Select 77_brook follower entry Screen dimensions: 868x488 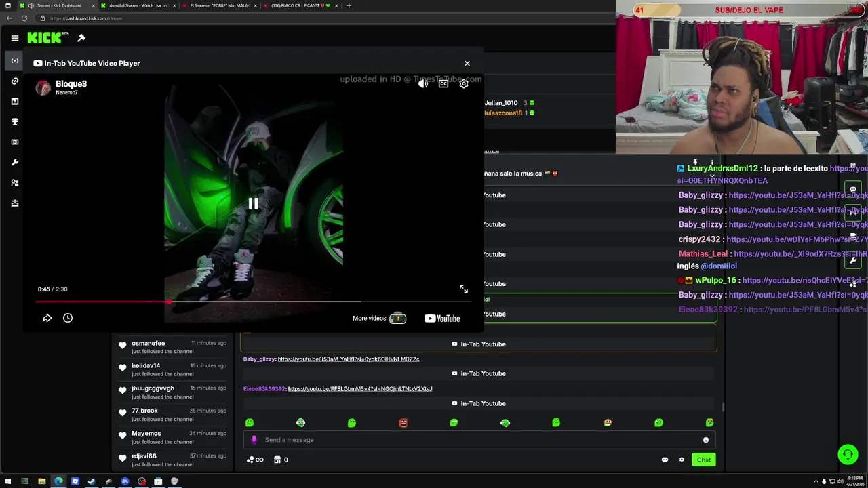coord(172,415)
